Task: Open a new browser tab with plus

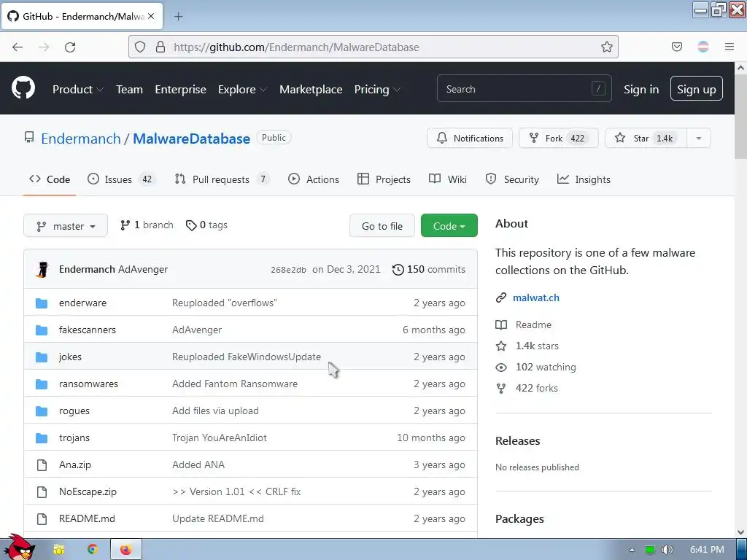Action: click(178, 16)
